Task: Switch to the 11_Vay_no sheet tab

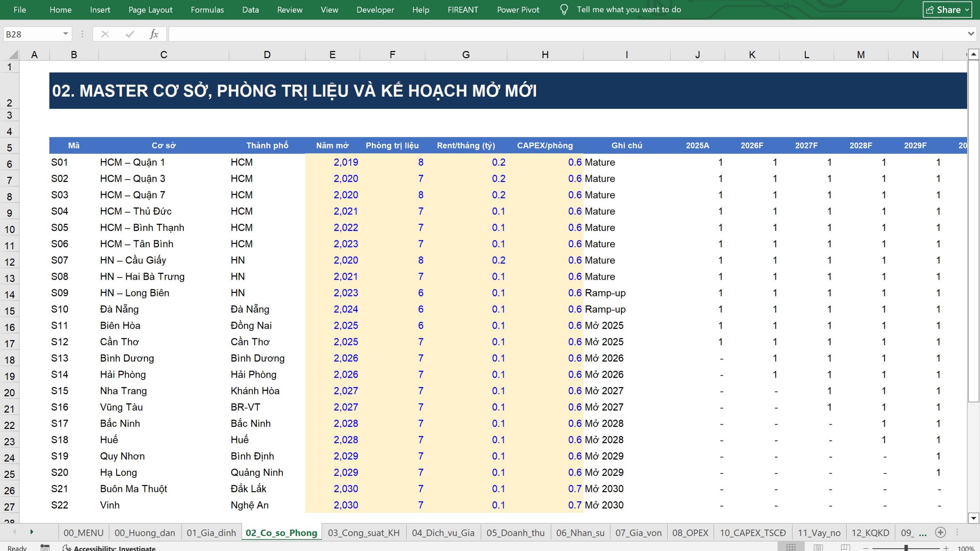Action: [x=819, y=533]
